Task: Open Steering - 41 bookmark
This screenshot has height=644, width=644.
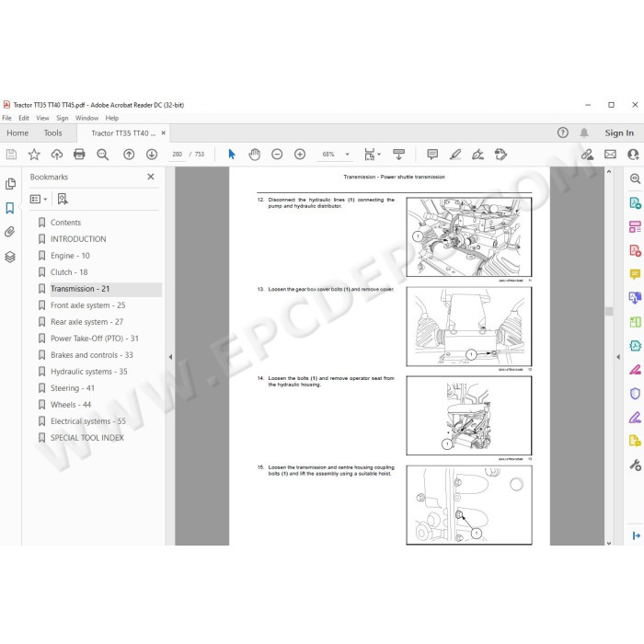Action: 73,388
